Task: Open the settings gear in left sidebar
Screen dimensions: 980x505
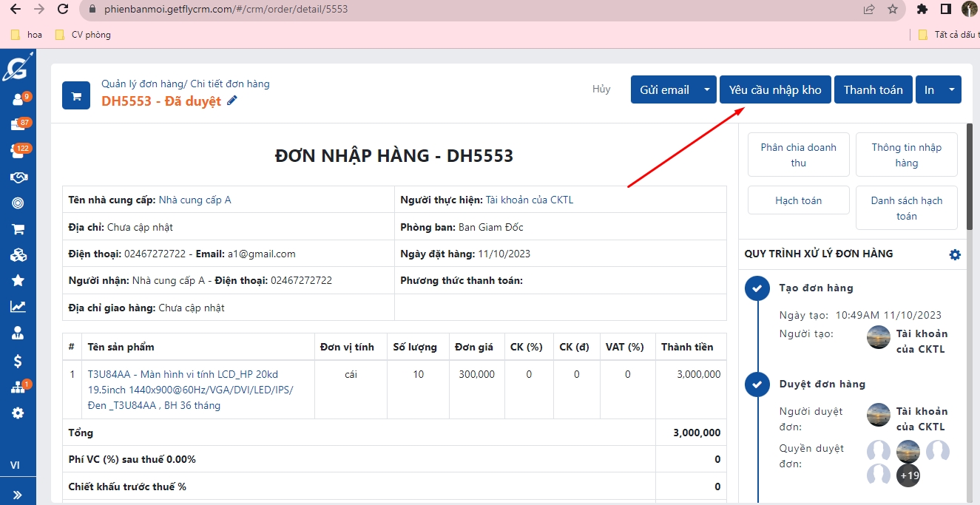Action: [x=18, y=413]
